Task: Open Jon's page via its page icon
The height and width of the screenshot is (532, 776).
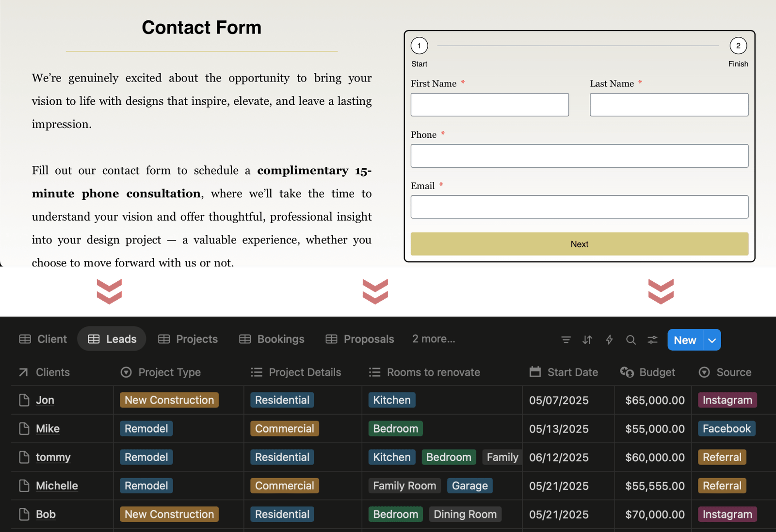Action: [24, 400]
